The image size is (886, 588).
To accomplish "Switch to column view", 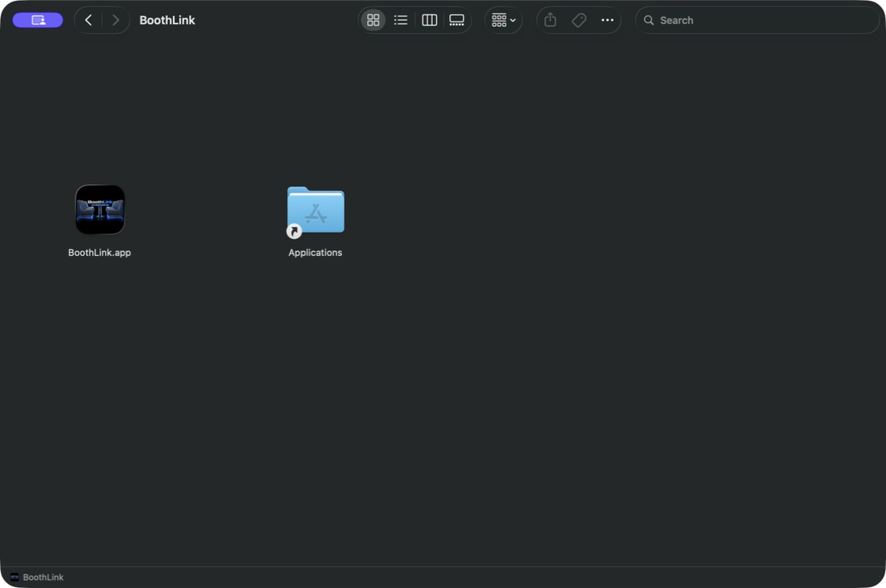I will pyautogui.click(x=429, y=20).
